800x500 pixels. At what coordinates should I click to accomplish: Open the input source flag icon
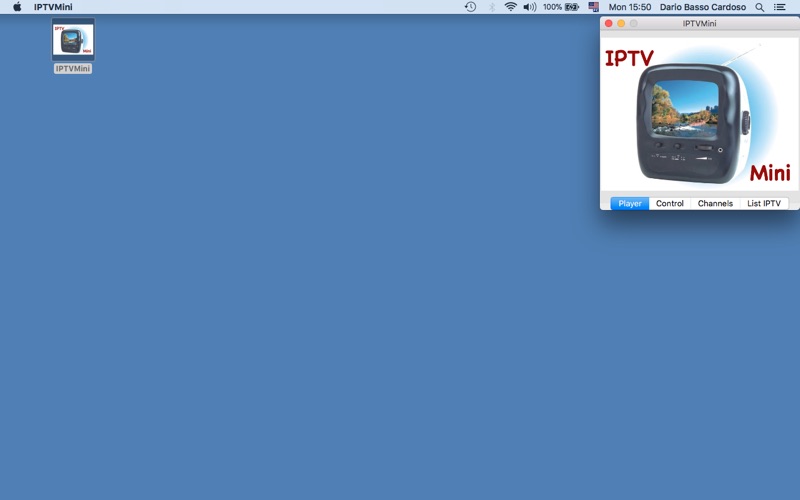[x=593, y=7]
